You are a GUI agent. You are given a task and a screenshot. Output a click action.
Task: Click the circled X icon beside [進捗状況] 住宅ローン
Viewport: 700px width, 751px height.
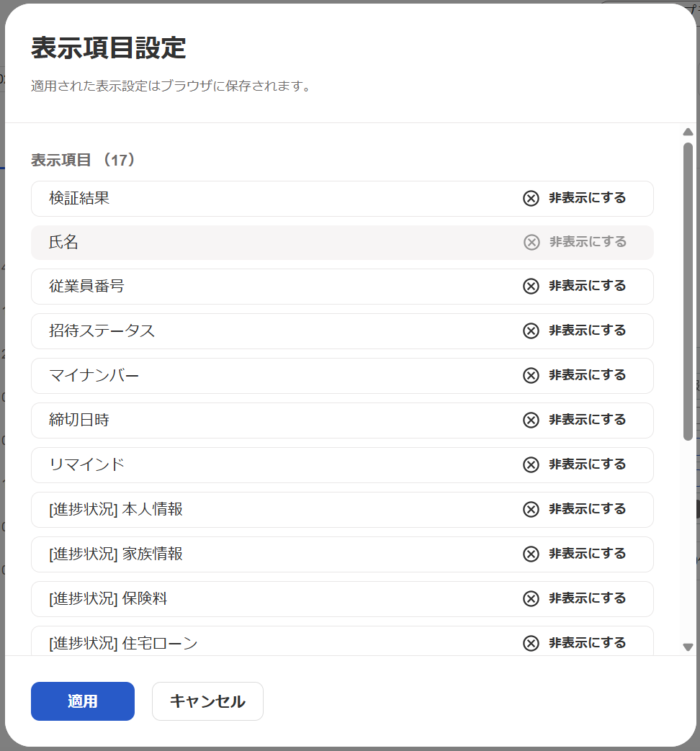[x=531, y=643]
